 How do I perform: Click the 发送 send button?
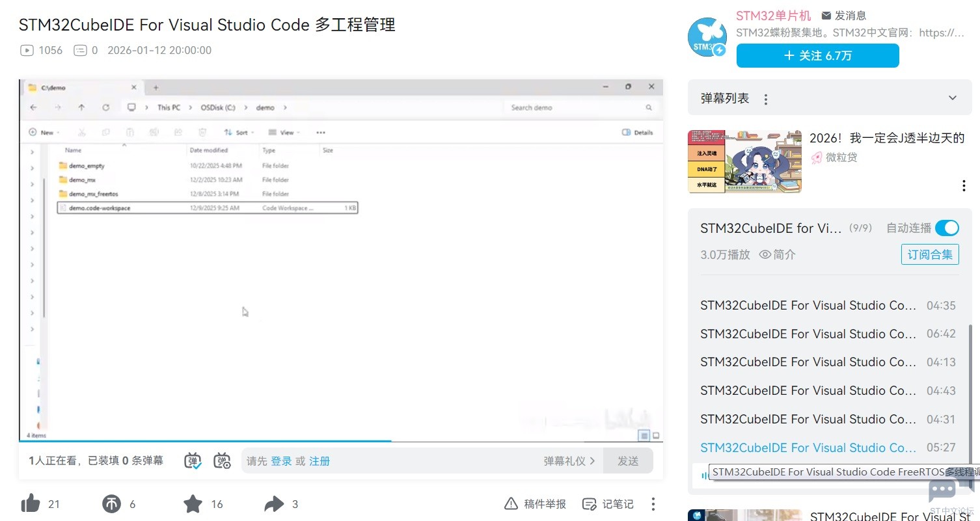coord(628,461)
